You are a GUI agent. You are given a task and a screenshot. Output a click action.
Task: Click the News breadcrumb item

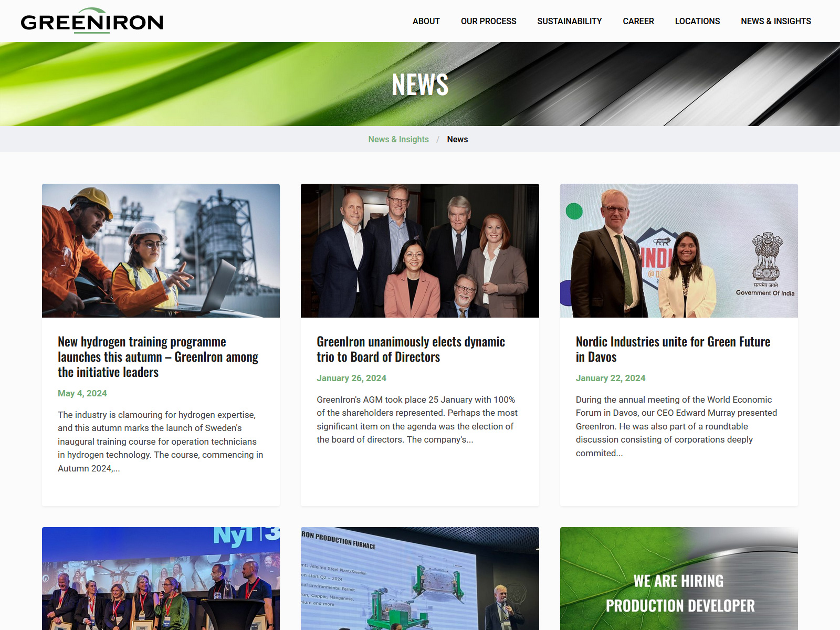click(x=457, y=139)
